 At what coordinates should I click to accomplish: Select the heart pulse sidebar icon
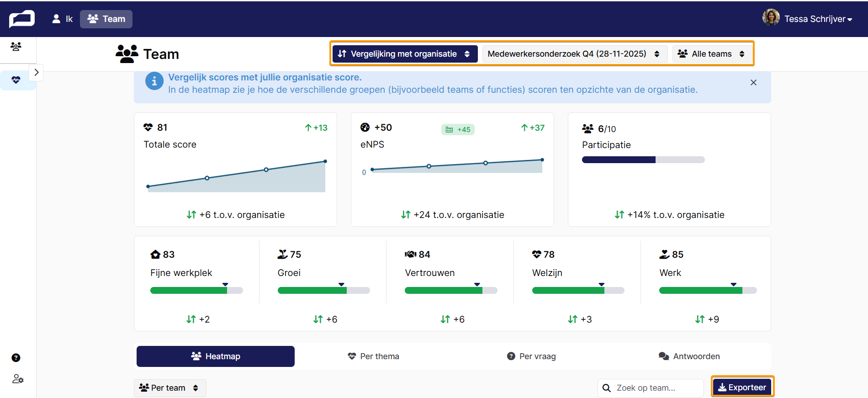[x=16, y=80]
